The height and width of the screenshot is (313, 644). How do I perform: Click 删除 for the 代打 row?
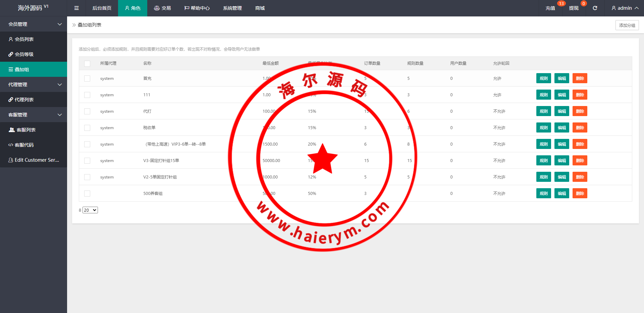tap(580, 111)
